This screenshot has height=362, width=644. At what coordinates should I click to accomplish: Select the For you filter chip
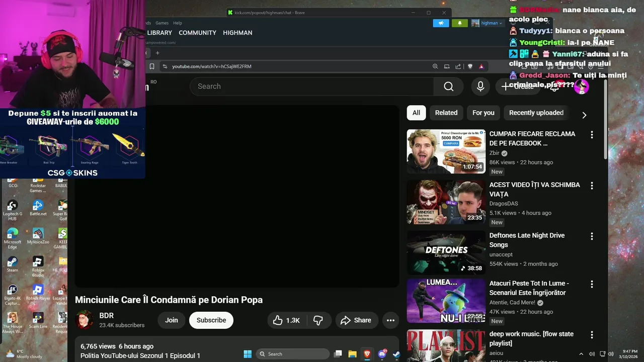click(484, 113)
